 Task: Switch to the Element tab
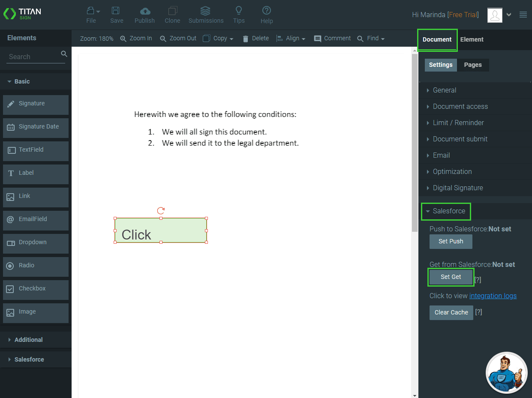click(x=472, y=39)
